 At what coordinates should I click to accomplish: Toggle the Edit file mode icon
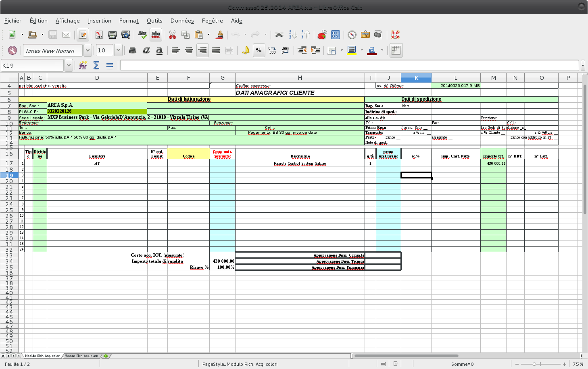(x=83, y=35)
